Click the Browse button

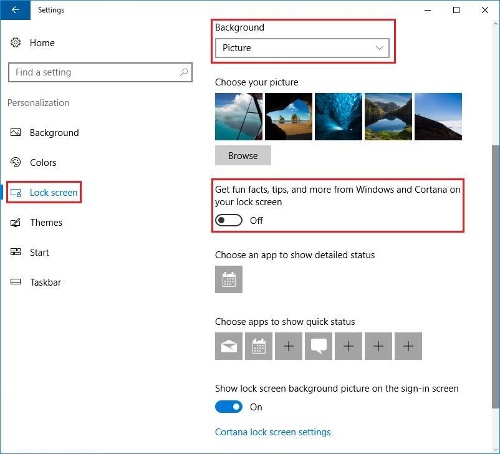coord(243,155)
